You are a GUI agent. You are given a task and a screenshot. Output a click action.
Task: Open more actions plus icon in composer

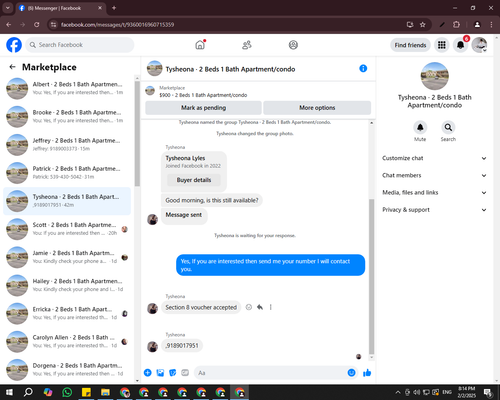point(148,373)
